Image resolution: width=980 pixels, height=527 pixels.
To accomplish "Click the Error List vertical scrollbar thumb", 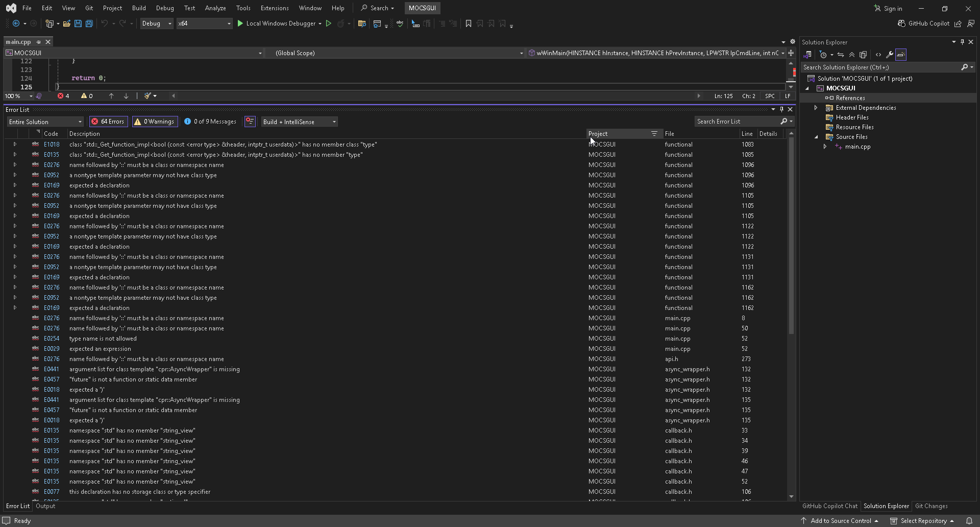I will pos(791,235).
